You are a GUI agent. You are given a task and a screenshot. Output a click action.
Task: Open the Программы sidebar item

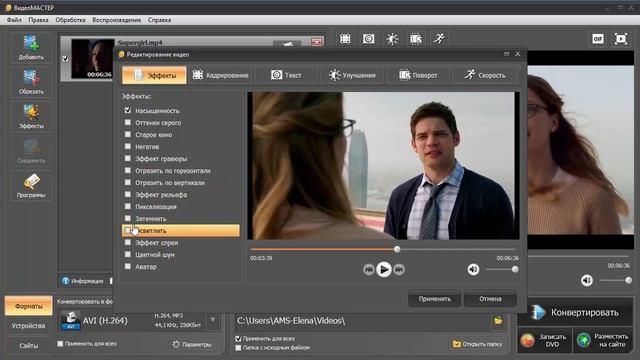pos(31,186)
